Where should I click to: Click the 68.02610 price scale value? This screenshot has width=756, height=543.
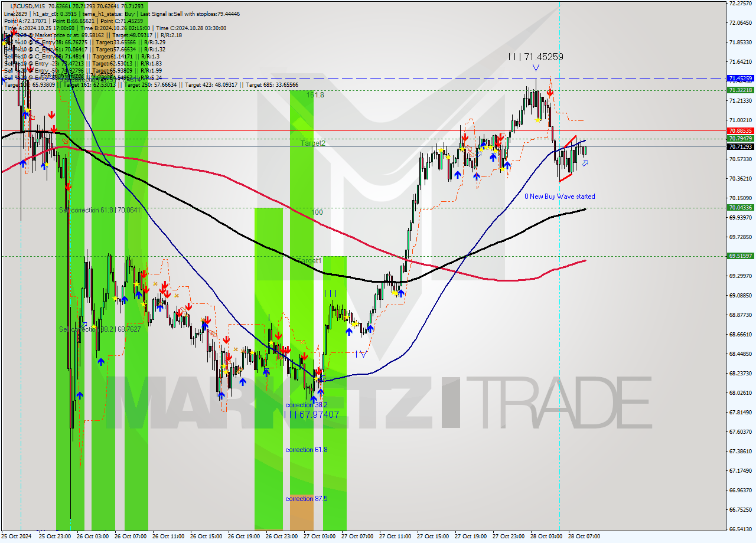pos(740,393)
